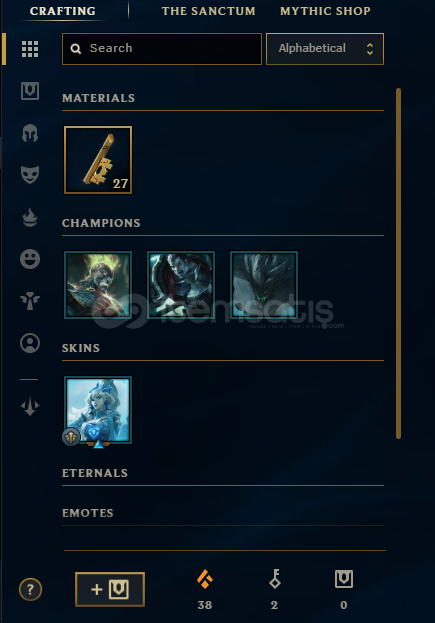The height and width of the screenshot is (623, 435).
Task: Click the loot list vertical scrollbar
Action: click(x=398, y=263)
